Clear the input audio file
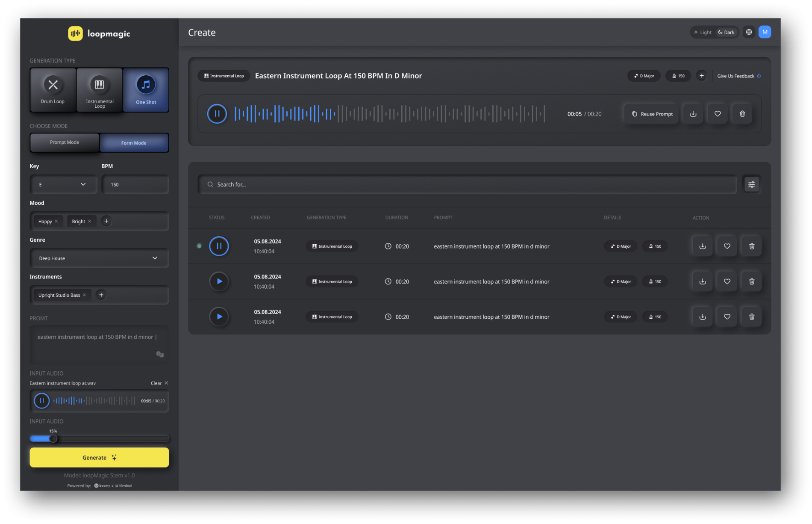The image size is (812, 524). point(159,383)
